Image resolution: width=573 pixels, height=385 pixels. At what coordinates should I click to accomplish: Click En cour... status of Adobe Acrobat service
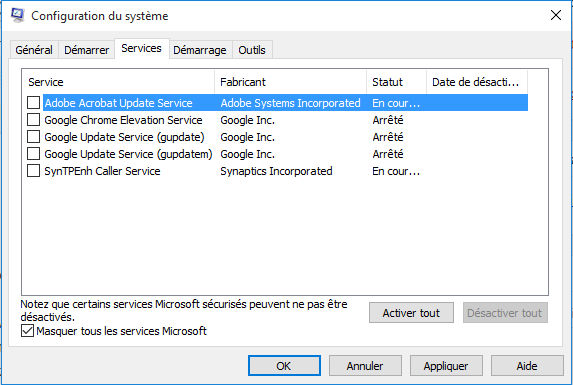coord(396,103)
